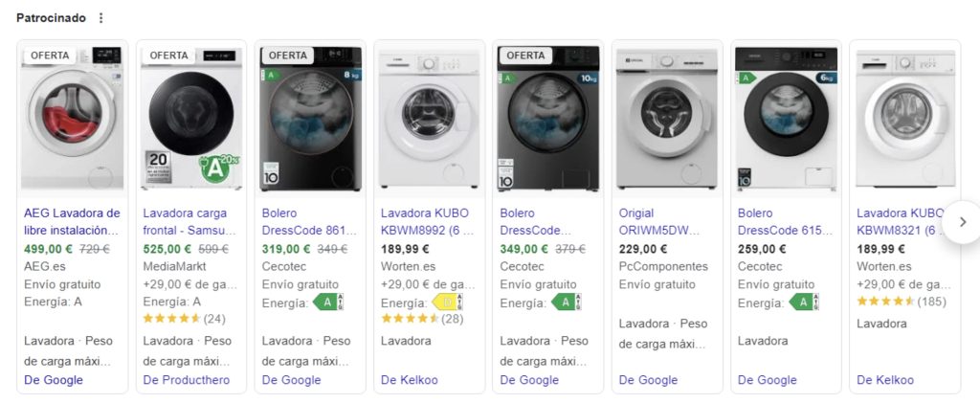Click AEG washing machine product image
980x403 pixels.
click(x=73, y=117)
